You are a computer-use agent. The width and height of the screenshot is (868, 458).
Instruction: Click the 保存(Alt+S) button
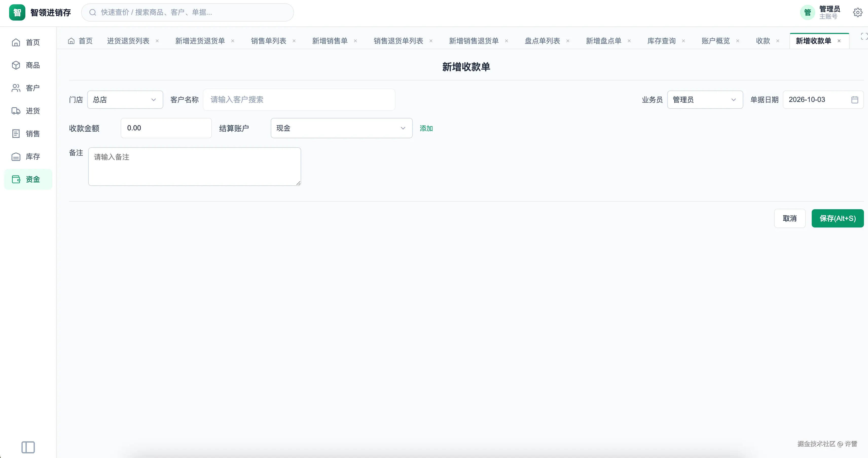(x=837, y=218)
